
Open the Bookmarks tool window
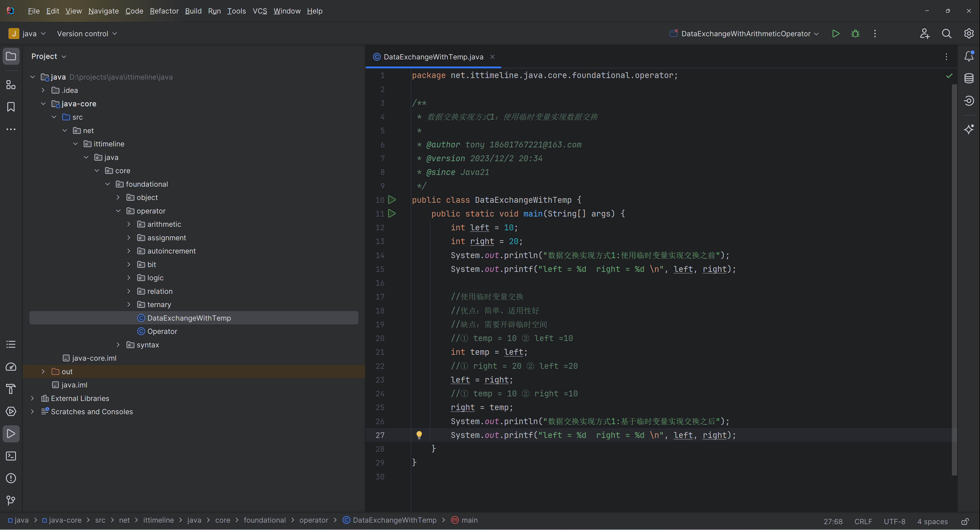click(x=11, y=107)
